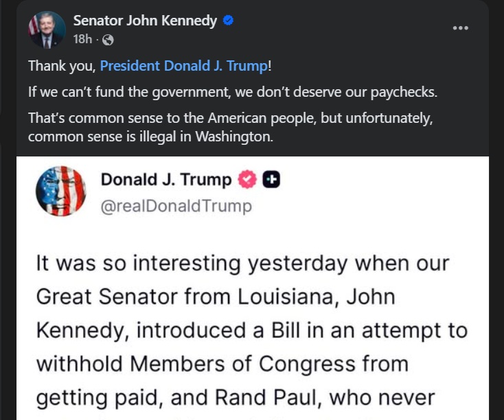Click the red verified badge next to Trump

[x=247, y=180]
